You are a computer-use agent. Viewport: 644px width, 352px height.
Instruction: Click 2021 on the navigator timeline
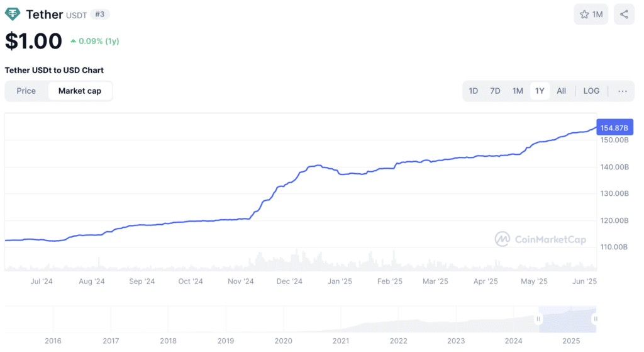point(341,341)
